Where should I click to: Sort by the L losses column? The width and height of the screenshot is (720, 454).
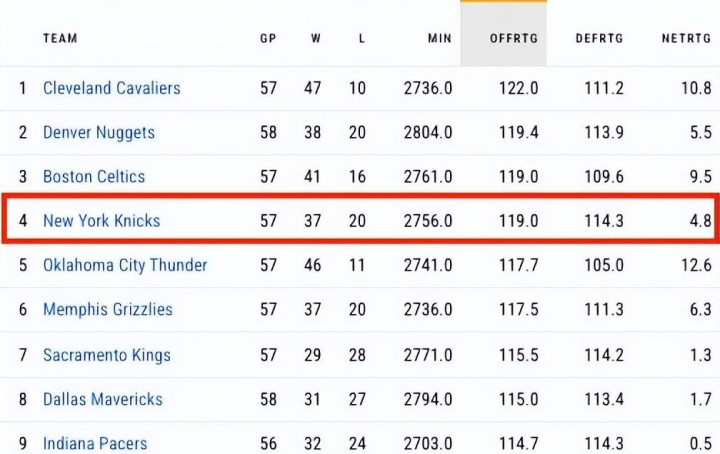361,38
